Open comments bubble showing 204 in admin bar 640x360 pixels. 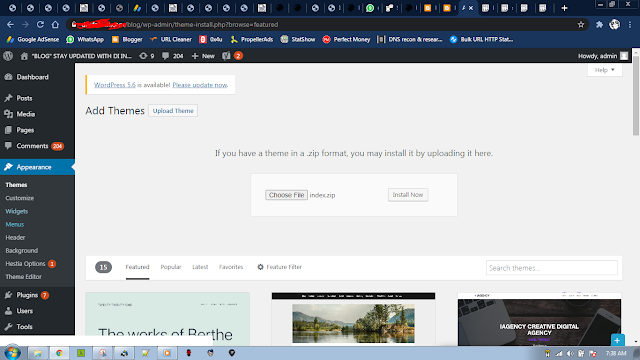pos(172,56)
